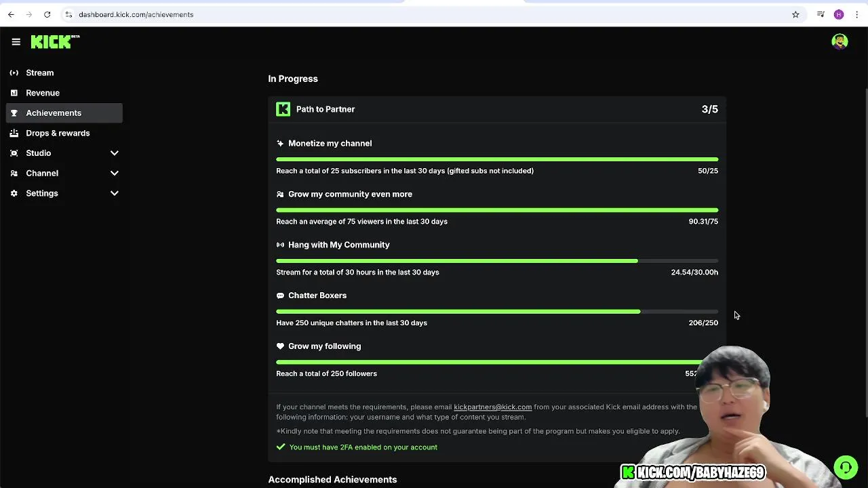Image resolution: width=868 pixels, height=488 pixels.
Task: Click the heart icon beside Grow my following
Action: [280, 346]
